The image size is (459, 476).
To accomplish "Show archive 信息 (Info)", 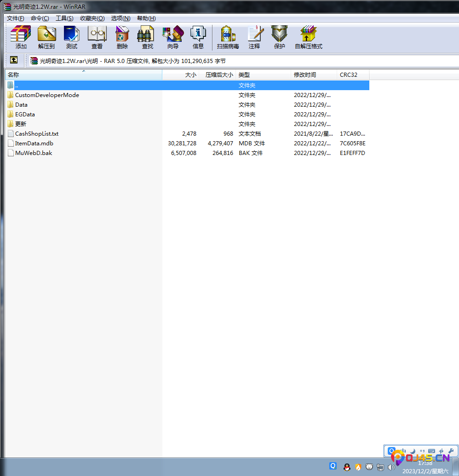I will pyautogui.click(x=198, y=37).
